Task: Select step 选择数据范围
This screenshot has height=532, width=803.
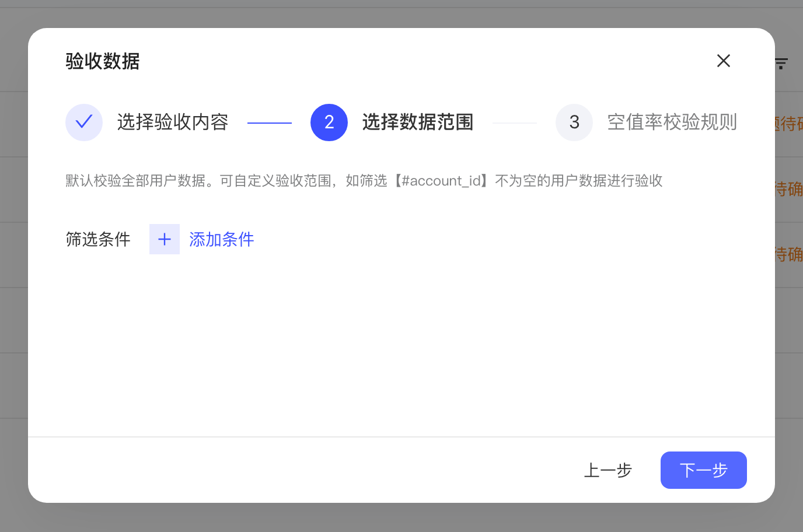Action: tap(418, 123)
